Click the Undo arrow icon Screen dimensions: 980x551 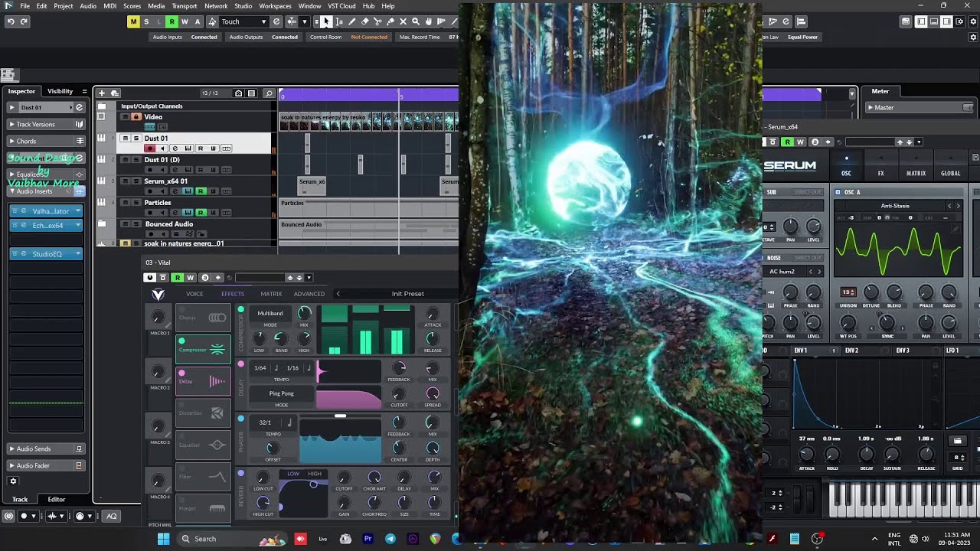11,21
